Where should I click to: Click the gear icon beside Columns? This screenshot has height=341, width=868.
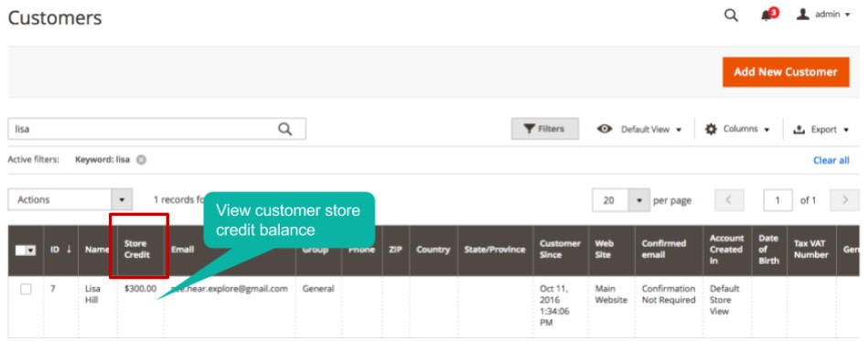(x=711, y=129)
